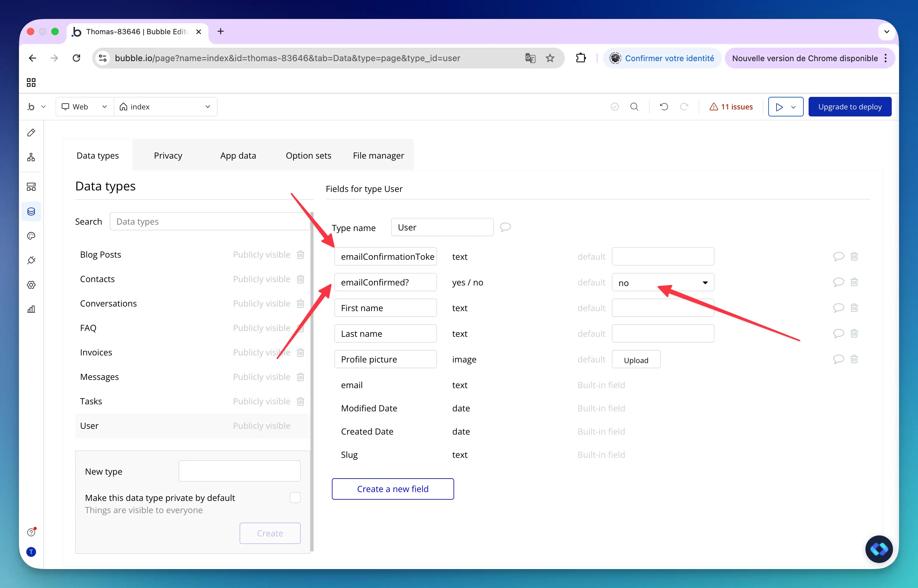Open the Plugins plug icon
The height and width of the screenshot is (588, 918).
click(31, 260)
